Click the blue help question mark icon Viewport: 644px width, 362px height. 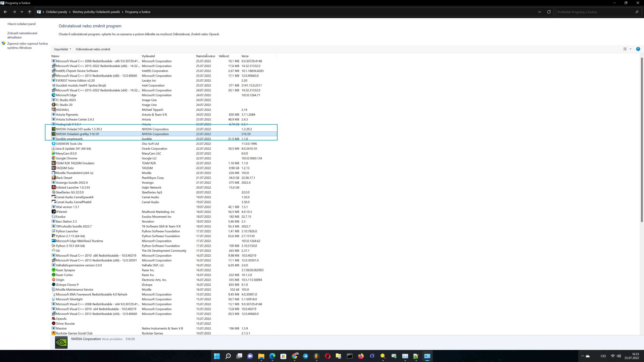[x=638, y=49]
